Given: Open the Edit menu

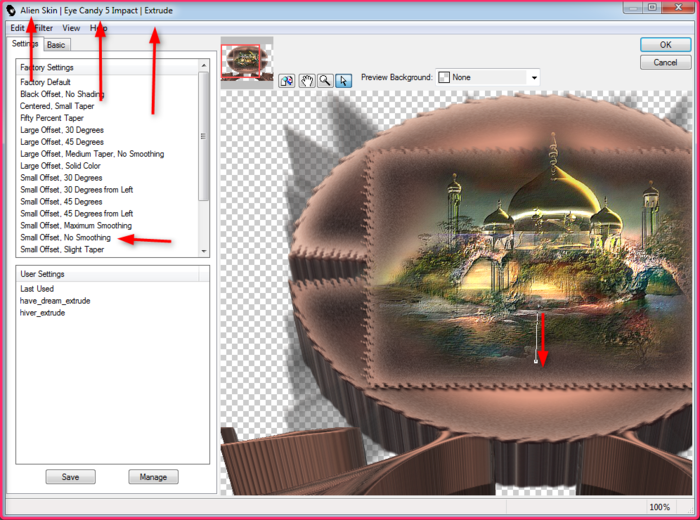Looking at the screenshot, I should (x=17, y=28).
